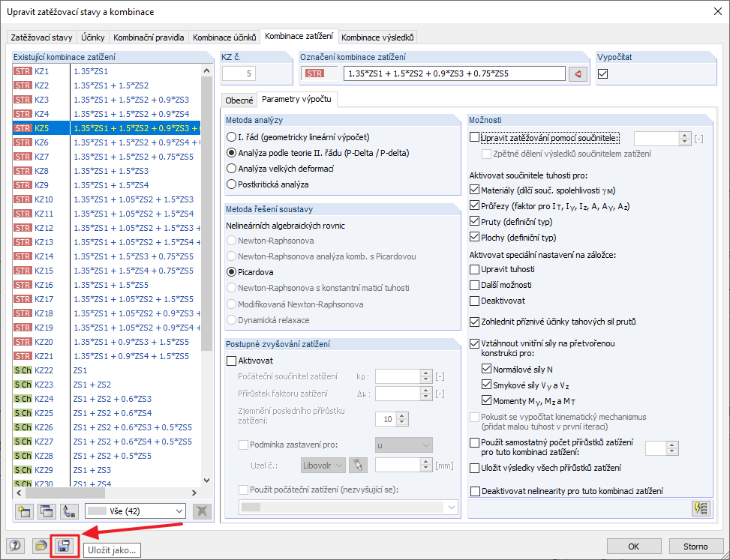Select row KZ16 1.35*ZS1 + 1.5*ZS5
This screenshot has width=730, height=560.
[x=107, y=285]
